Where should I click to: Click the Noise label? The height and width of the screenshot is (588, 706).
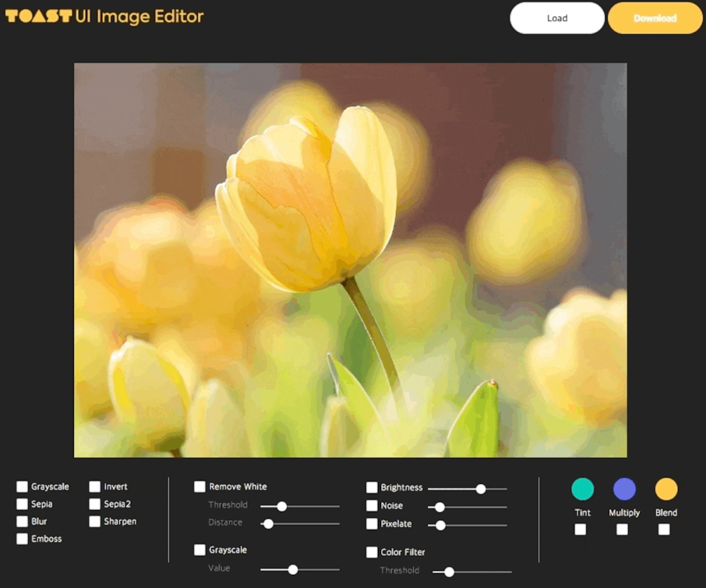[x=392, y=506]
